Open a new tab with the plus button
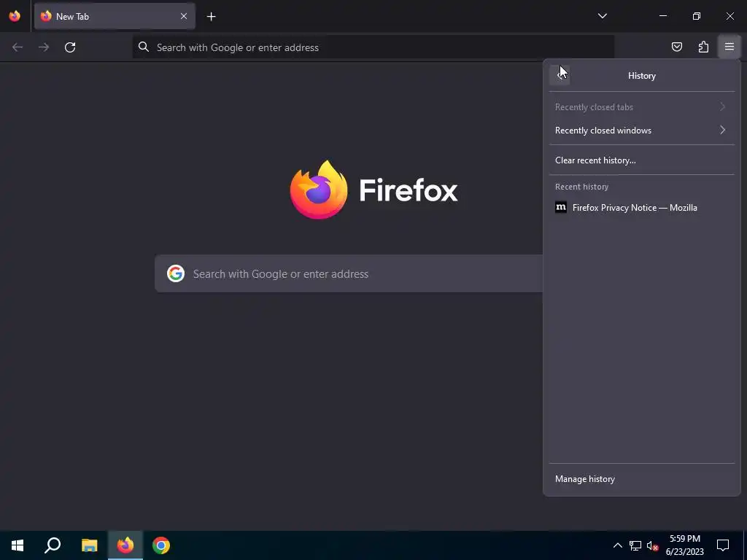The image size is (747, 560). pyautogui.click(x=211, y=17)
